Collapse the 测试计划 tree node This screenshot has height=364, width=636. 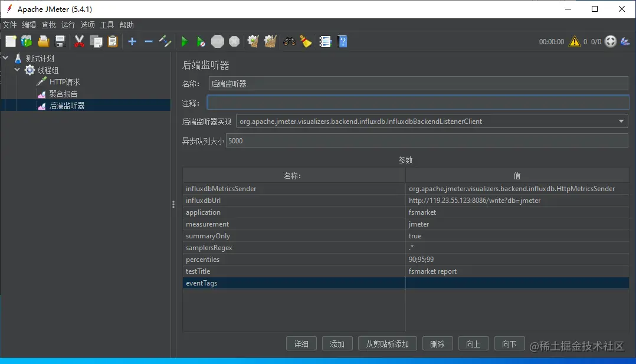tap(5, 58)
